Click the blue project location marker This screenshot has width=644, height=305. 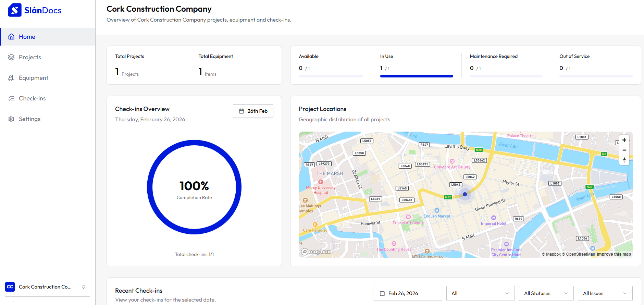465,194
